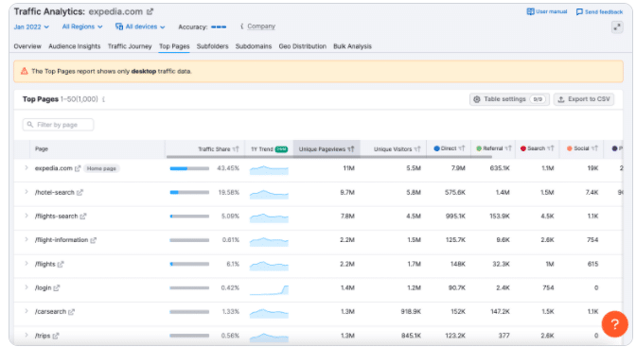Sort by Traffic Share column
636x364 pixels.
pyautogui.click(x=219, y=149)
